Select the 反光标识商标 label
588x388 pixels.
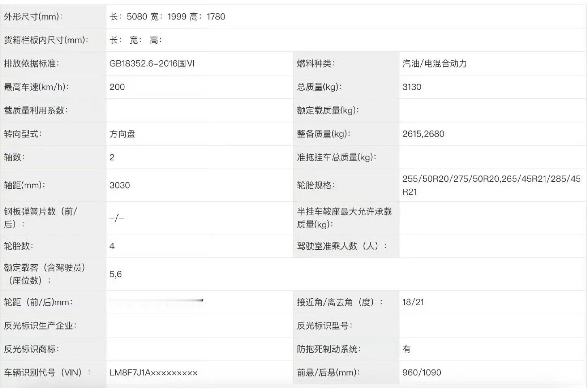[32, 349]
